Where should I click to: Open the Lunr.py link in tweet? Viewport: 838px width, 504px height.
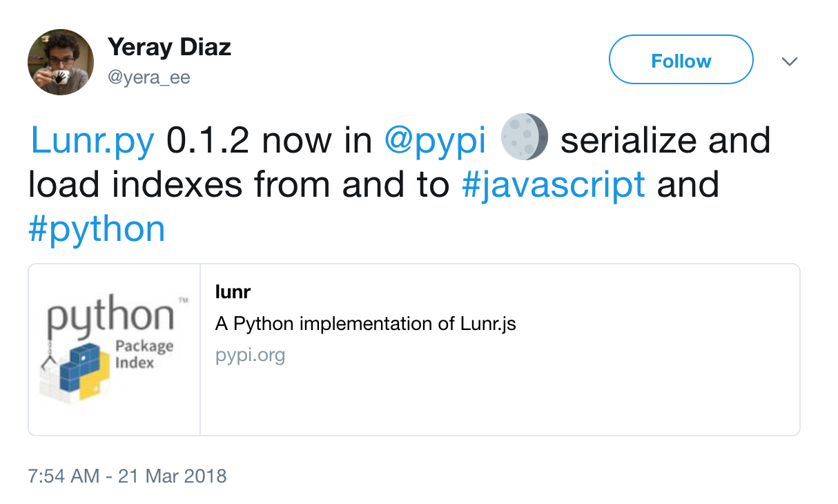click(x=92, y=141)
